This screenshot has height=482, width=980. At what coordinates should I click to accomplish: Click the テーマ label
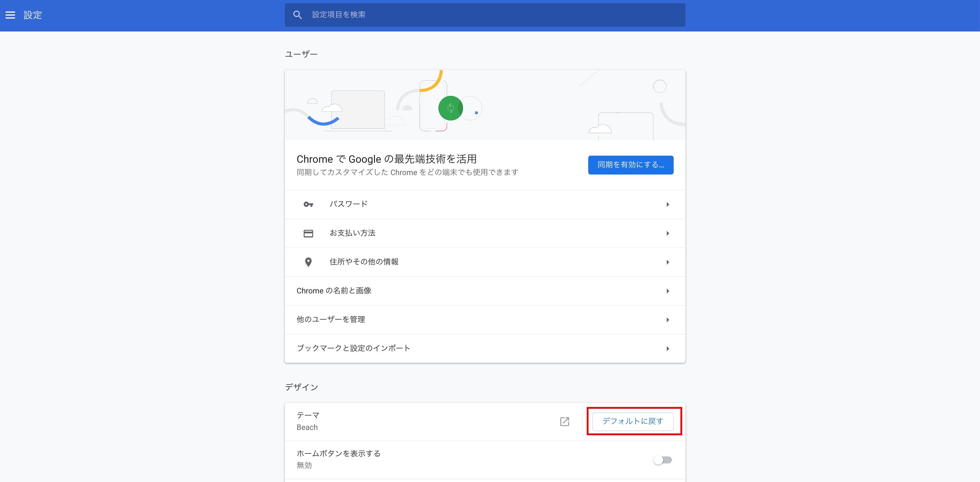pyautogui.click(x=308, y=415)
